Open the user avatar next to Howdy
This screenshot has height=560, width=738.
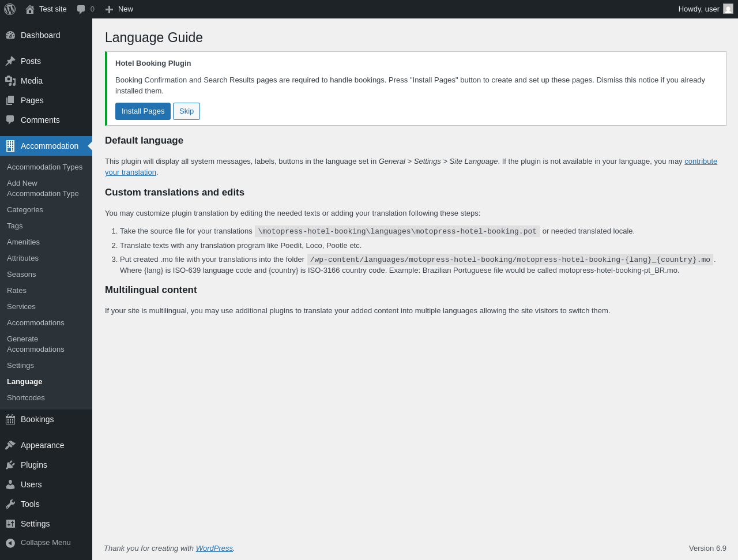point(728,9)
